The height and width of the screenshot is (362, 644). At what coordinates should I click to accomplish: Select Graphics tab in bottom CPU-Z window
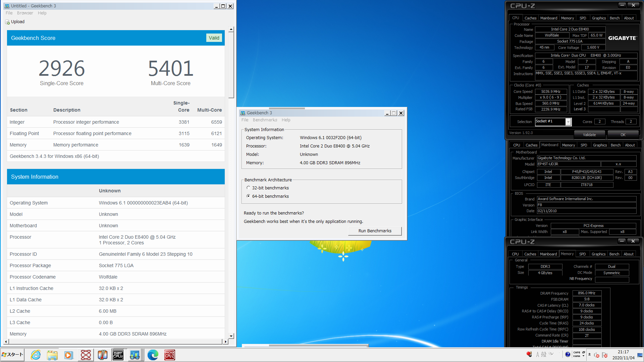click(x=598, y=254)
